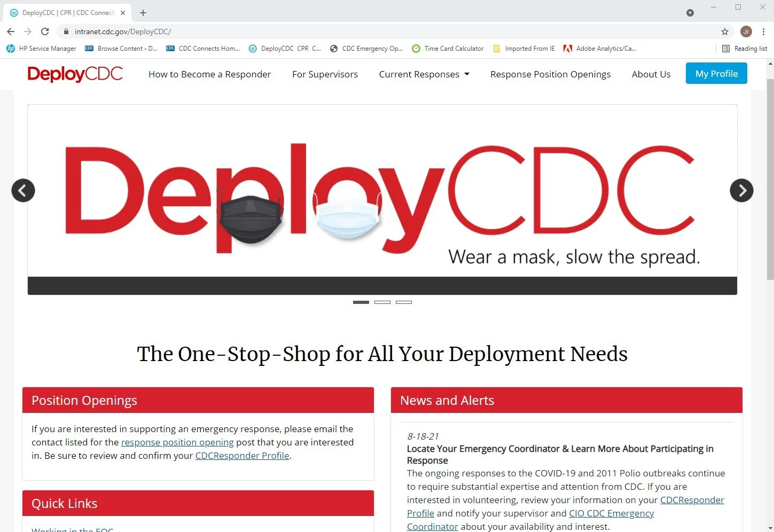This screenshot has width=774, height=532.
Task: Go to the About Us page
Action: pos(651,74)
